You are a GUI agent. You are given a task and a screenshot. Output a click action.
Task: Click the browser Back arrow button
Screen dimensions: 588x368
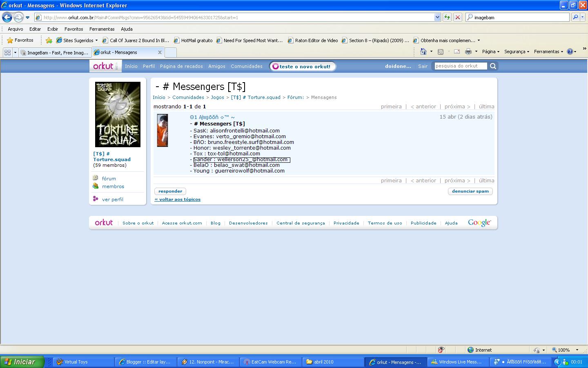[x=7, y=17]
